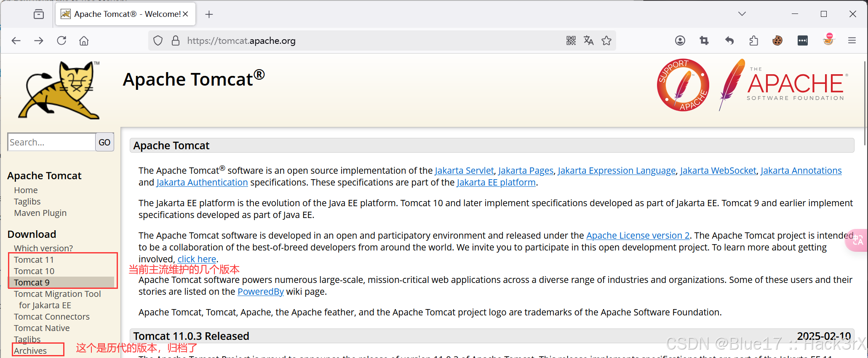Open the browser home page icon
The width and height of the screenshot is (868, 358).
[84, 40]
